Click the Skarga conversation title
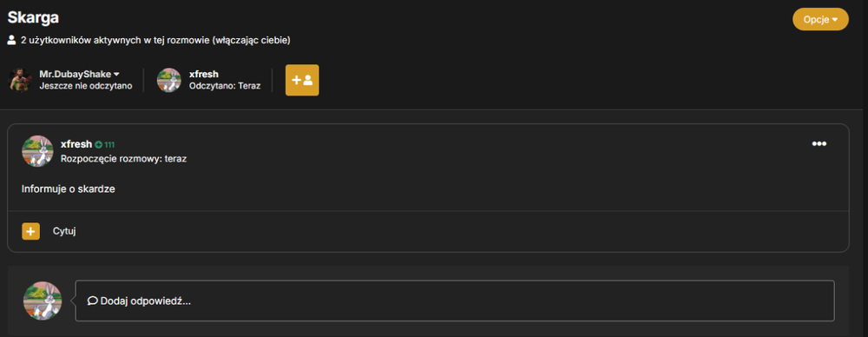Screen dimensions: 868x337 [x=33, y=17]
